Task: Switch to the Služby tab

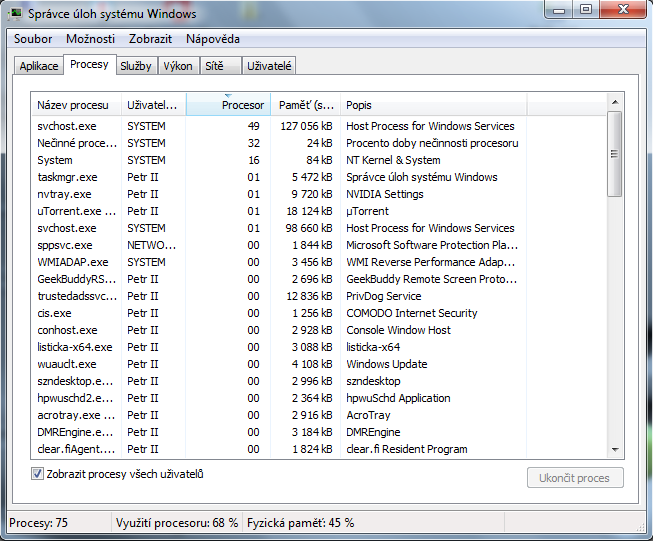Action: click(136, 66)
